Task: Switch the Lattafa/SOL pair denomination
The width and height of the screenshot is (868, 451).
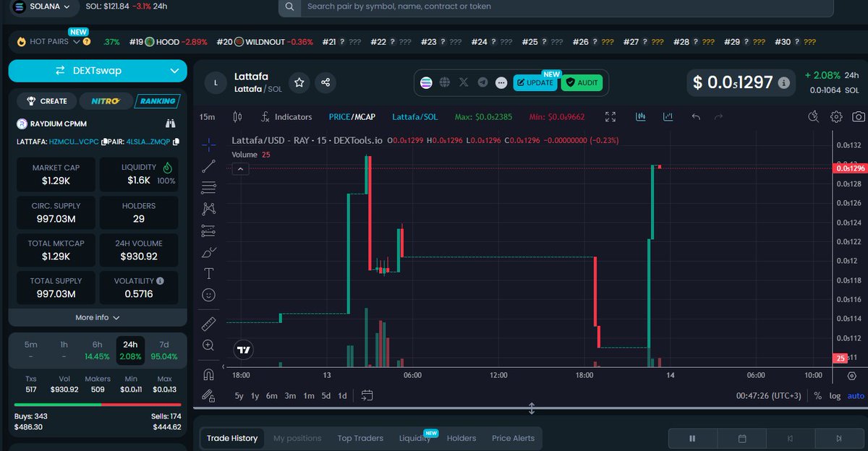Action: [414, 117]
